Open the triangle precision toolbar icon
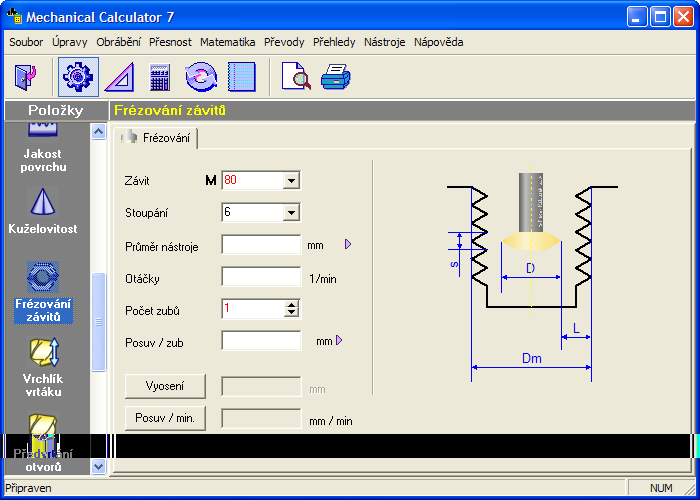700x500 pixels. (x=120, y=77)
